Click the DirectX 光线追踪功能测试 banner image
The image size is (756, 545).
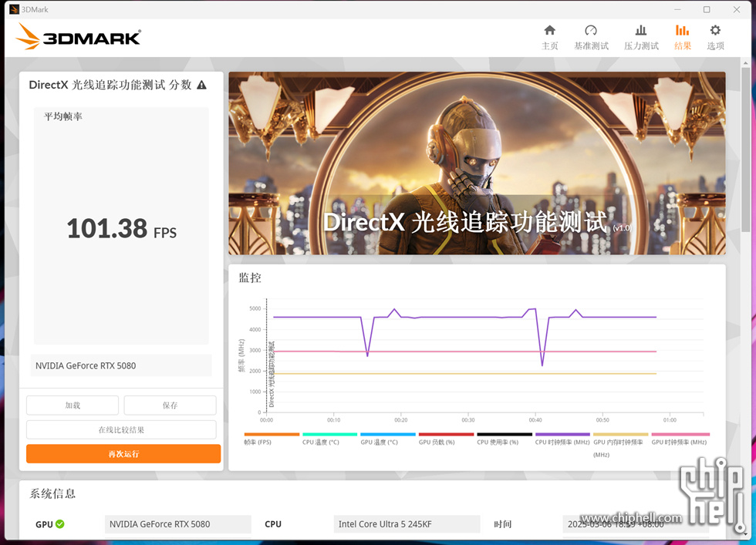click(477, 163)
